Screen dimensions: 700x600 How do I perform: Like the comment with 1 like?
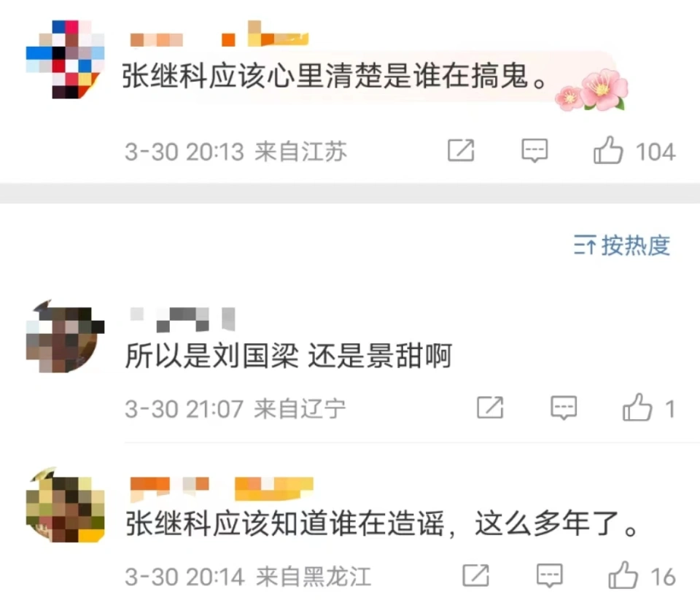click(x=637, y=407)
